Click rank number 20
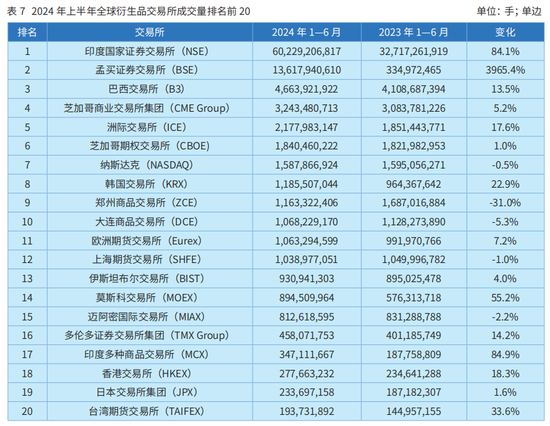This screenshot has height=426, width=550. (27, 411)
